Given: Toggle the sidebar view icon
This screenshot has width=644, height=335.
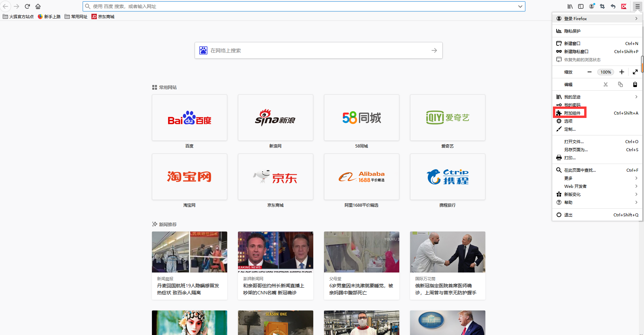Looking at the screenshot, I should (581, 6).
